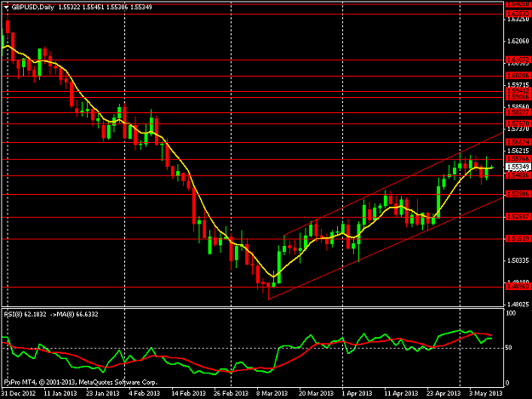The width and height of the screenshot is (532, 399).
Task: Select the 1.59412 red price level label
Action: pos(518,91)
